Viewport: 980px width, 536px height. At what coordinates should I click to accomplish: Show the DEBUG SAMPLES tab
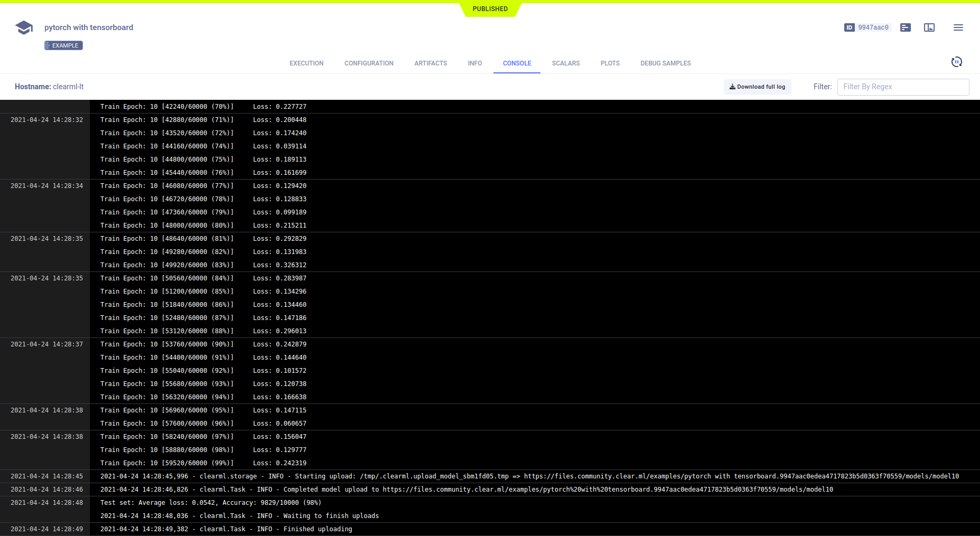[x=665, y=63]
